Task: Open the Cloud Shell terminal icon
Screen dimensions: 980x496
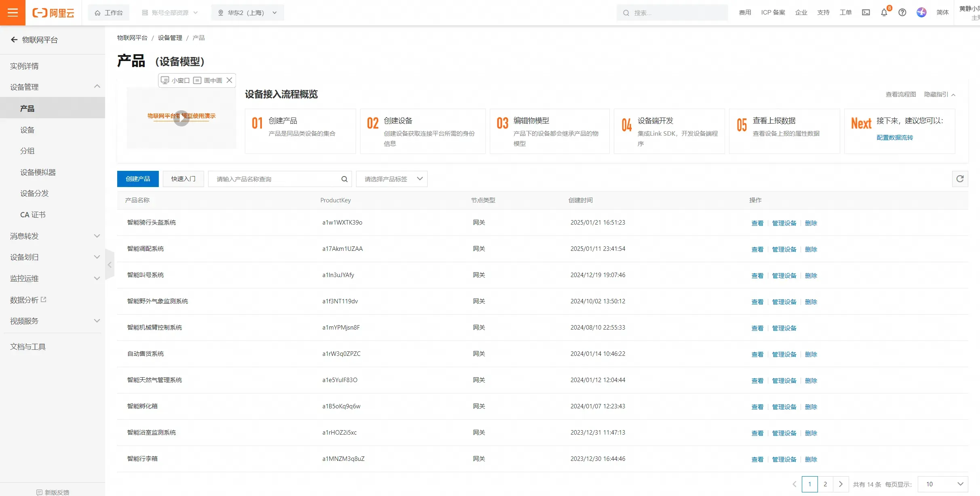Action: (x=866, y=13)
